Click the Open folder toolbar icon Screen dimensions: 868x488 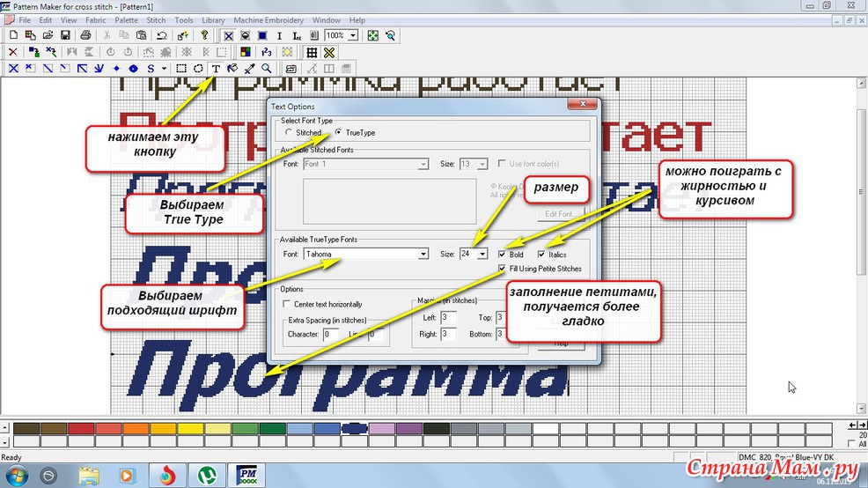click(x=48, y=35)
